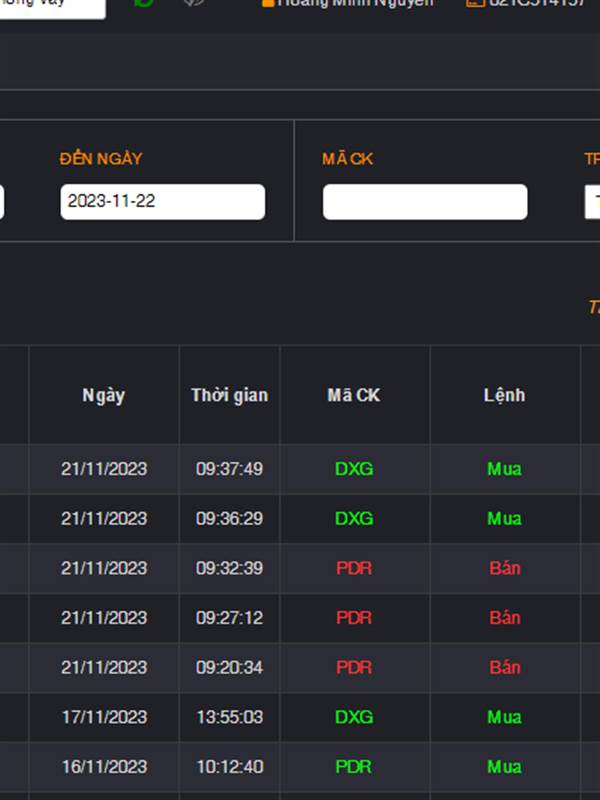Viewport: 600px width, 800px height.
Task: Click DXG in the 09:36:29 row
Action: 354,518
